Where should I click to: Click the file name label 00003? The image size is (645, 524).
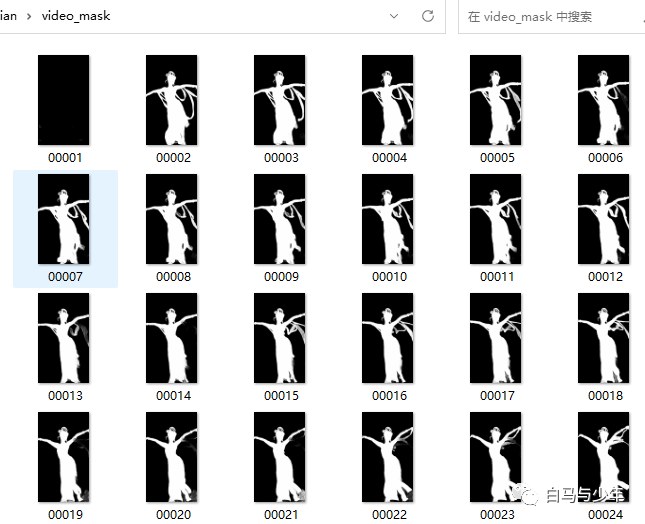coord(281,158)
